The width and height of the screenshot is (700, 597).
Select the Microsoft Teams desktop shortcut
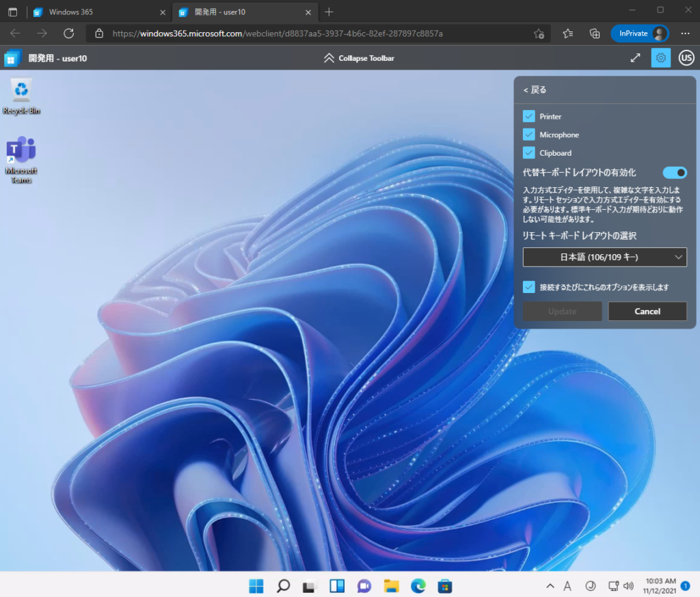click(x=21, y=160)
